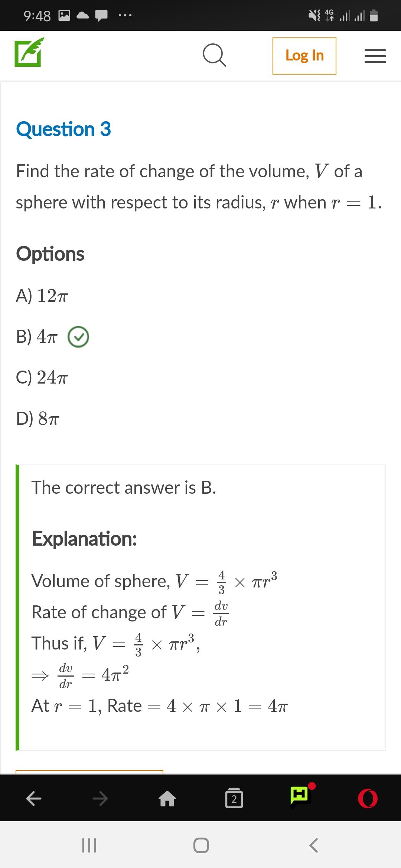This screenshot has width=401, height=868.
Task: Tap the Android home button
Action: pos(201,845)
